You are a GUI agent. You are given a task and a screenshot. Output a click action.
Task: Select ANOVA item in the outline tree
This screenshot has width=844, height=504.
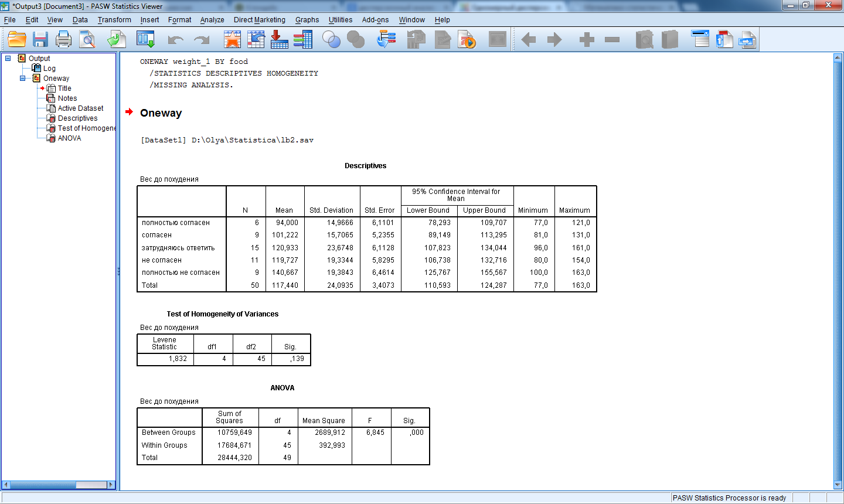69,138
